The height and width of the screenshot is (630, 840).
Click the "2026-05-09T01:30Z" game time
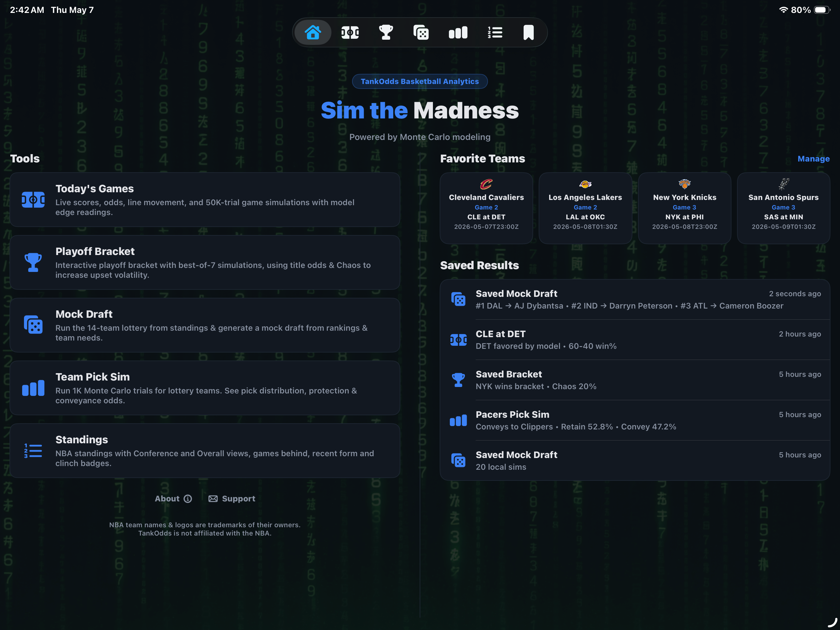coord(783,227)
